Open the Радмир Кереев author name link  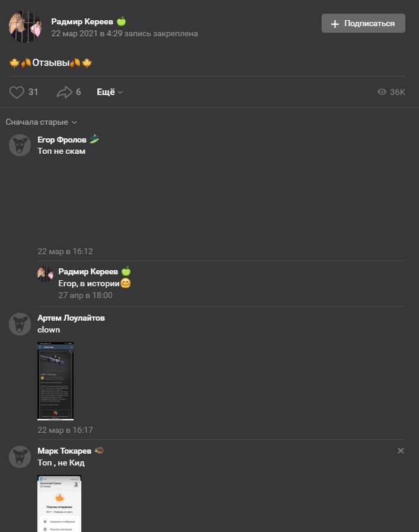click(x=82, y=21)
